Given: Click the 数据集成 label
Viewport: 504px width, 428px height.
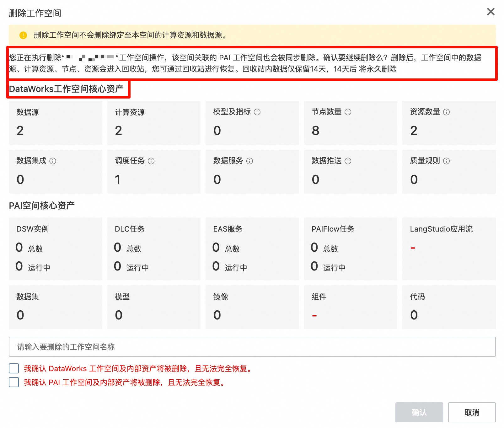Looking at the screenshot, I should [x=31, y=161].
